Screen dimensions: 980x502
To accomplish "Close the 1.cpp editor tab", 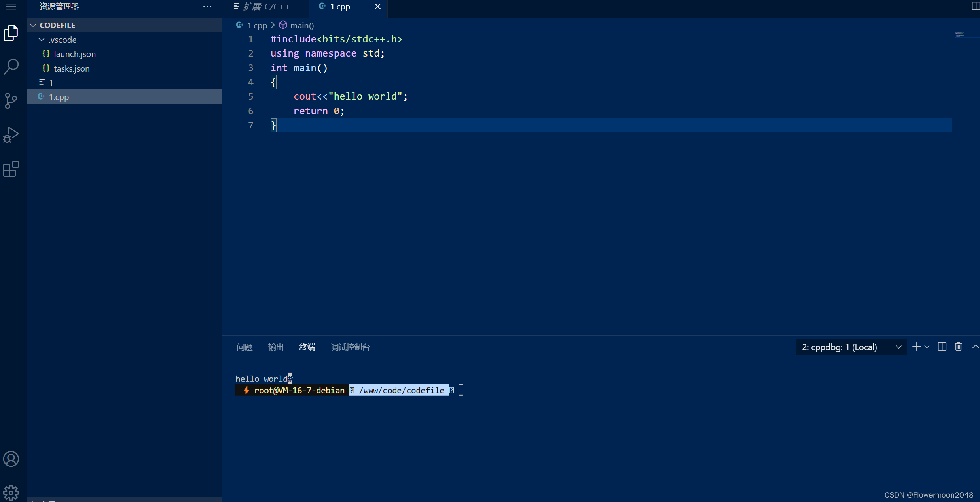I will pos(377,6).
